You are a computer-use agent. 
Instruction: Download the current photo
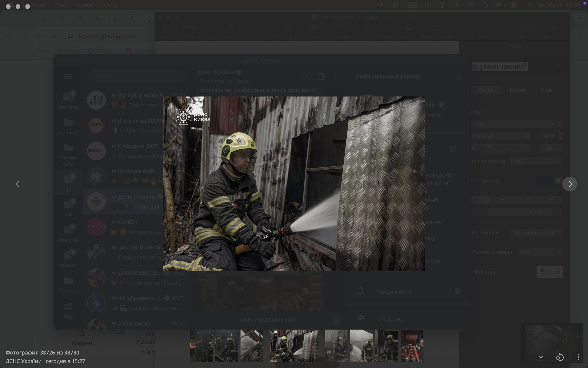[541, 357]
